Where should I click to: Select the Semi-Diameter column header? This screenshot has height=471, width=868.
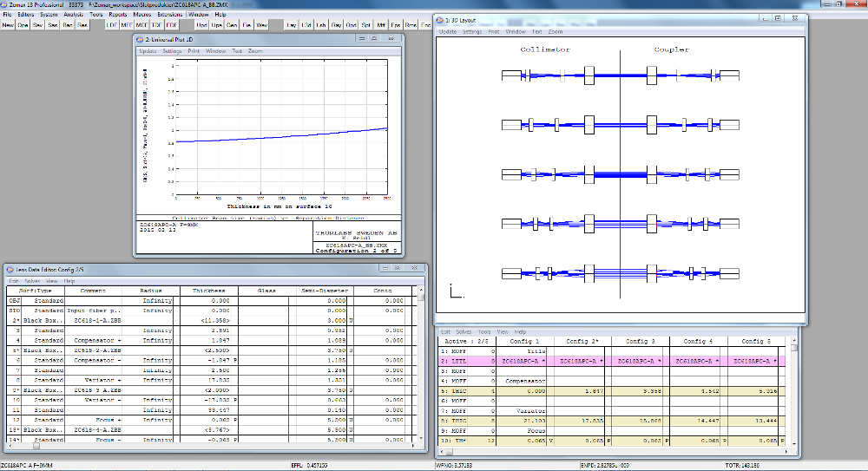click(325, 291)
